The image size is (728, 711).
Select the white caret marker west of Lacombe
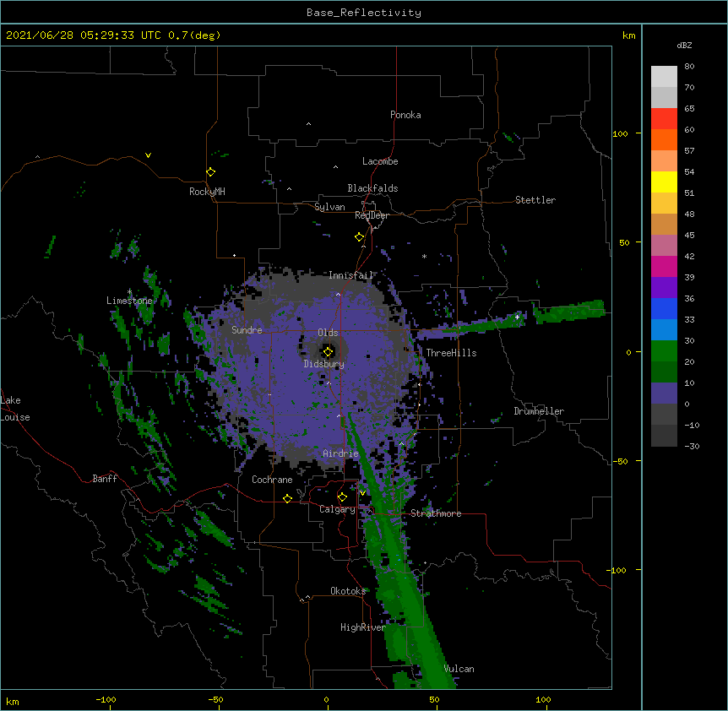pos(335,167)
